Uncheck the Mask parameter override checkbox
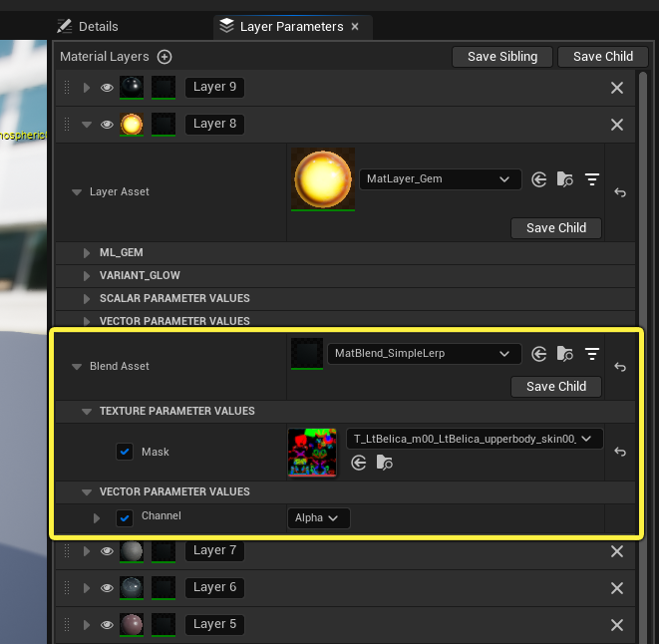The width and height of the screenshot is (659, 644). click(125, 452)
